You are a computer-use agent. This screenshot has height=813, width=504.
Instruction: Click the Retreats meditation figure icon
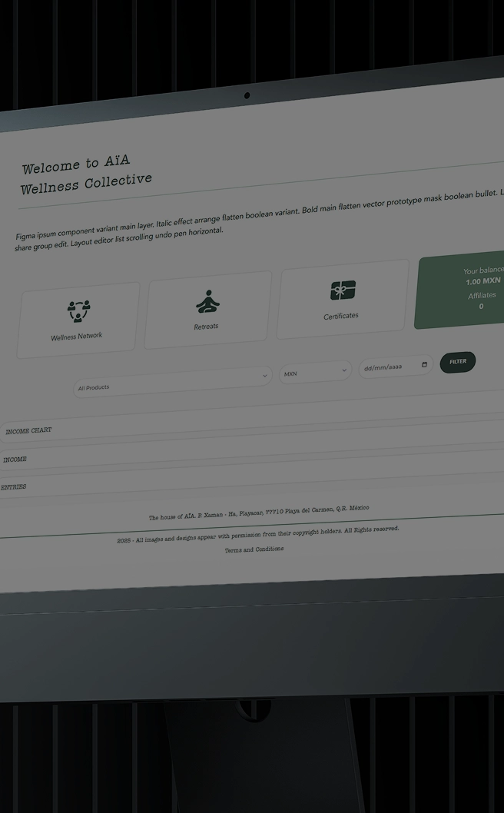[x=207, y=302]
